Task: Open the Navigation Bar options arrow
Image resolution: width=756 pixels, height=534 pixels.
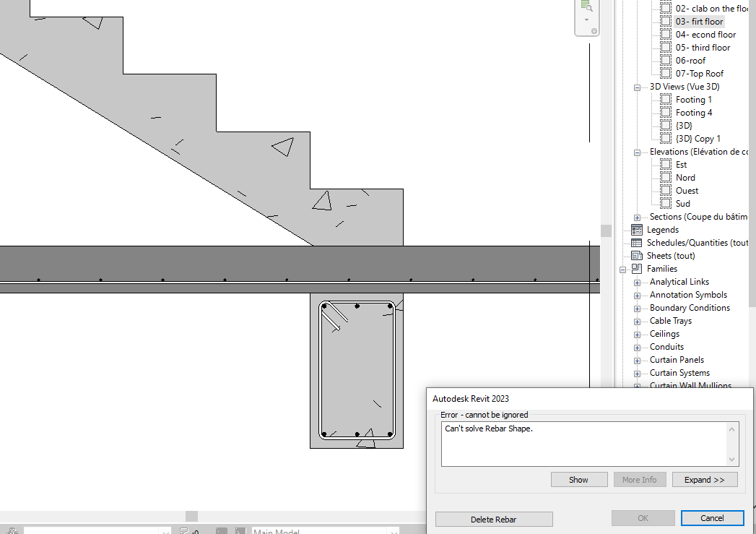Action: [586, 20]
